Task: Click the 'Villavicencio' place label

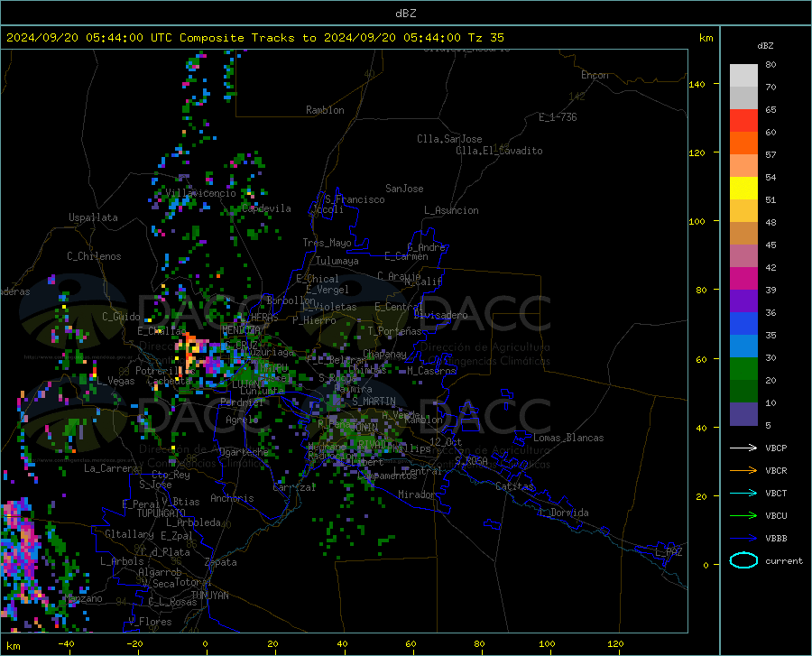Action: pyautogui.click(x=200, y=193)
